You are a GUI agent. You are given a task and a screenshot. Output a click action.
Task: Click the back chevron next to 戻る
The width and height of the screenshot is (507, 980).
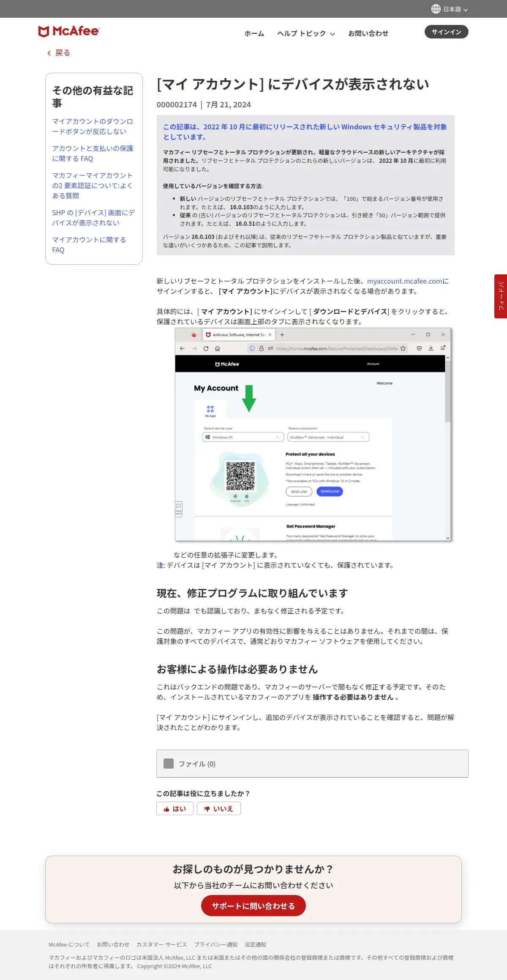tap(49, 53)
